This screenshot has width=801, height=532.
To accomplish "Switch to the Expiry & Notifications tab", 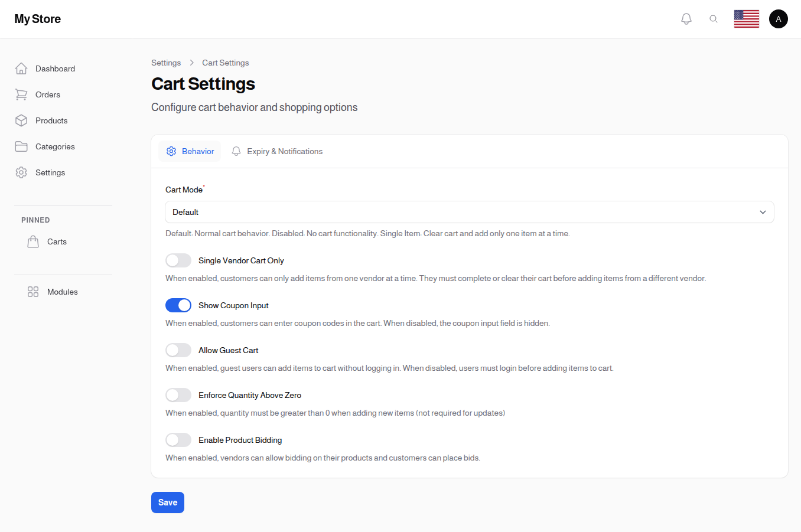I will click(277, 151).
